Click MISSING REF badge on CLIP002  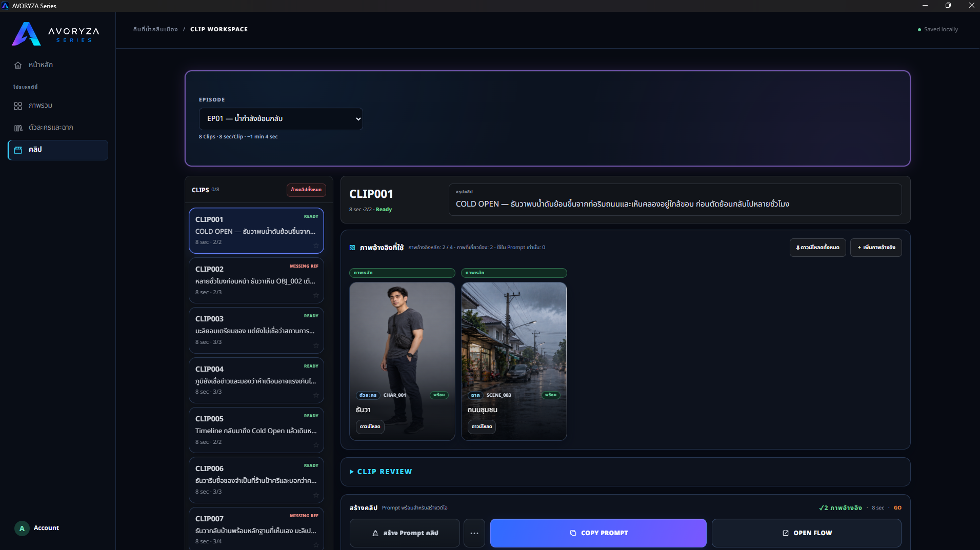click(x=304, y=266)
